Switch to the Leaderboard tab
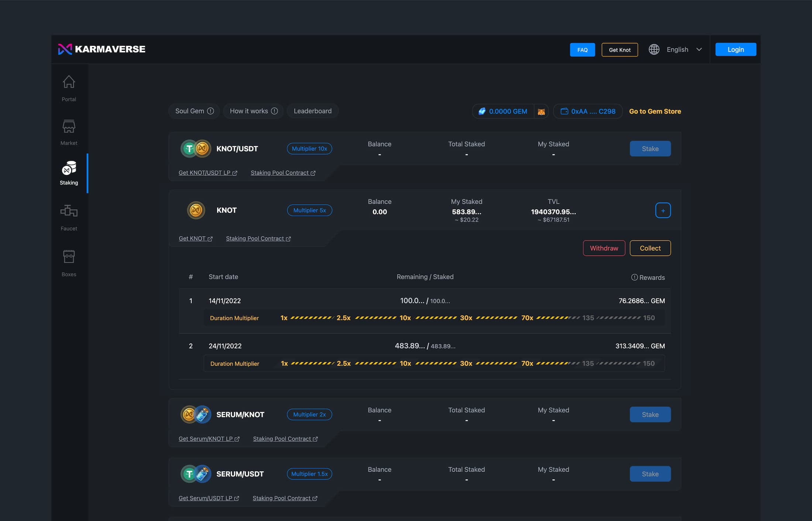Viewport: 812px width, 521px height. point(312,111)
